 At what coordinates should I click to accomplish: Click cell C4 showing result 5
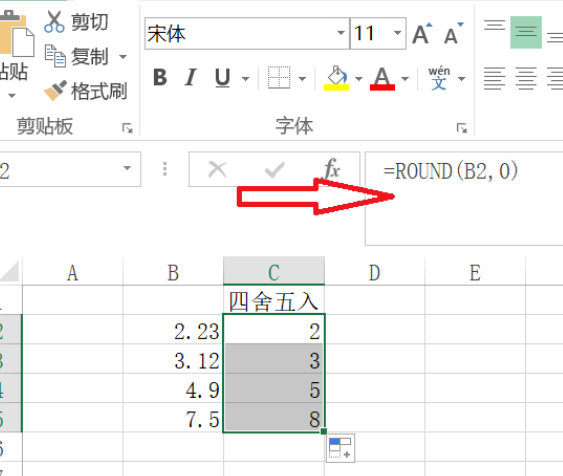pyautogui.click(x=274, y=389)
